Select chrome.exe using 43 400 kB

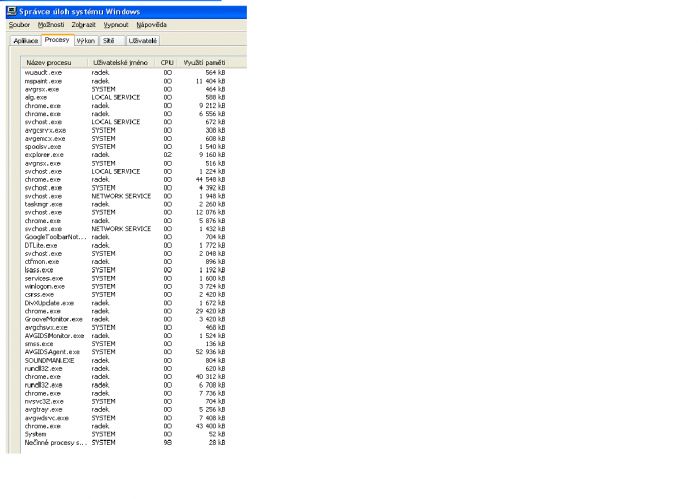125,426
